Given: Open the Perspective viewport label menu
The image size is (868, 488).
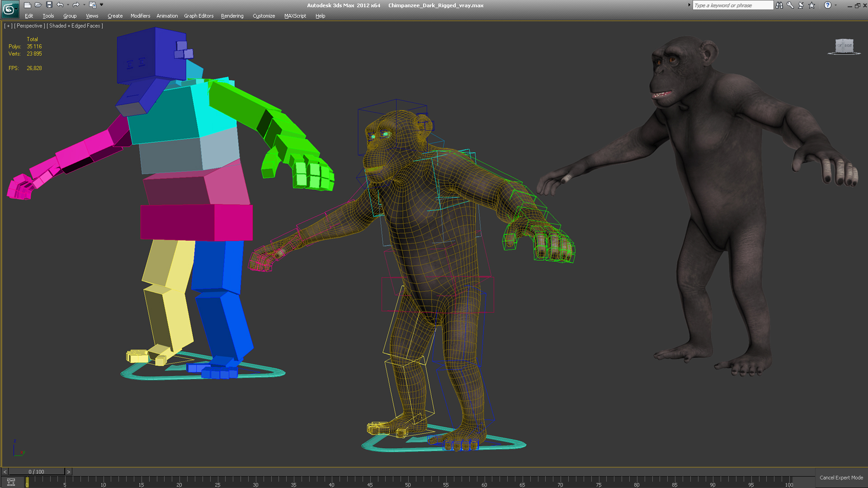Looking at the screenshot, I should click(x=29, y=26).
